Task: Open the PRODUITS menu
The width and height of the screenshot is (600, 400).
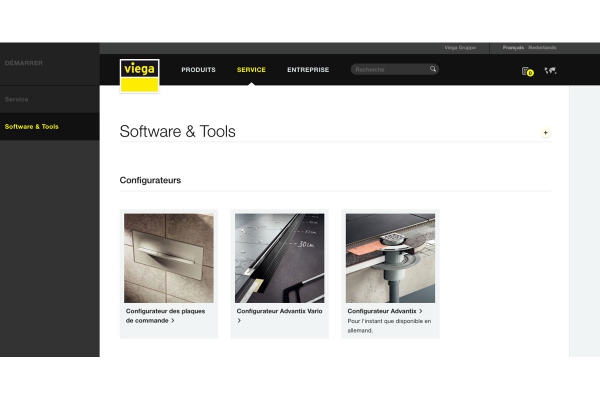Action: pos(198,70)
